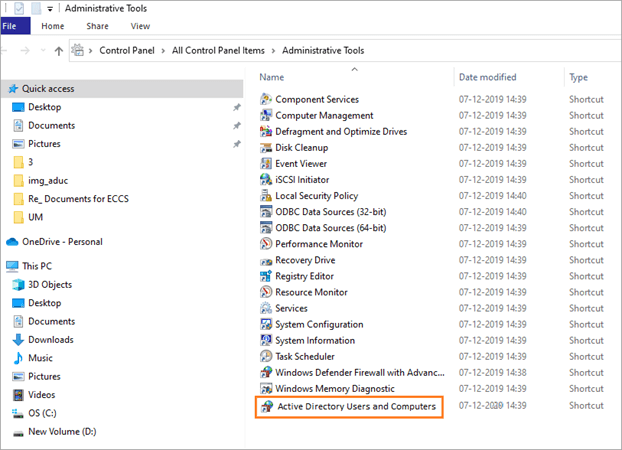Open Documents under This PC

click(x=52, y=321)
